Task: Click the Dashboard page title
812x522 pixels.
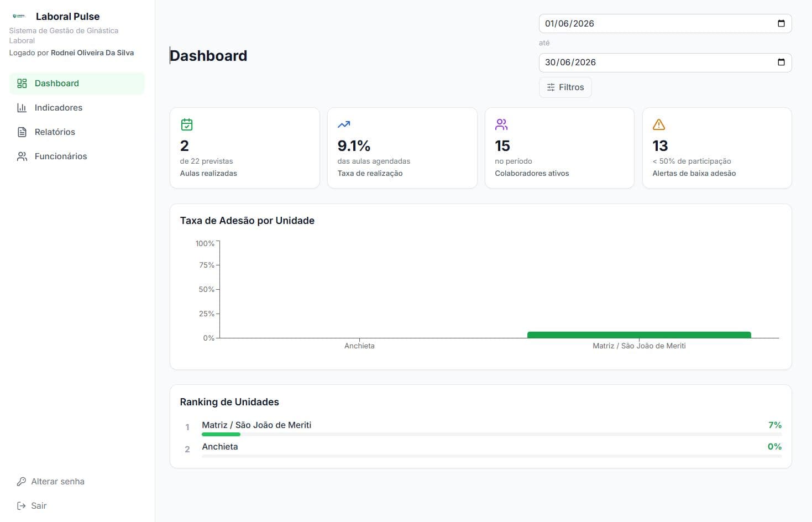Action: pyautogui.click(x=208, y=56)
